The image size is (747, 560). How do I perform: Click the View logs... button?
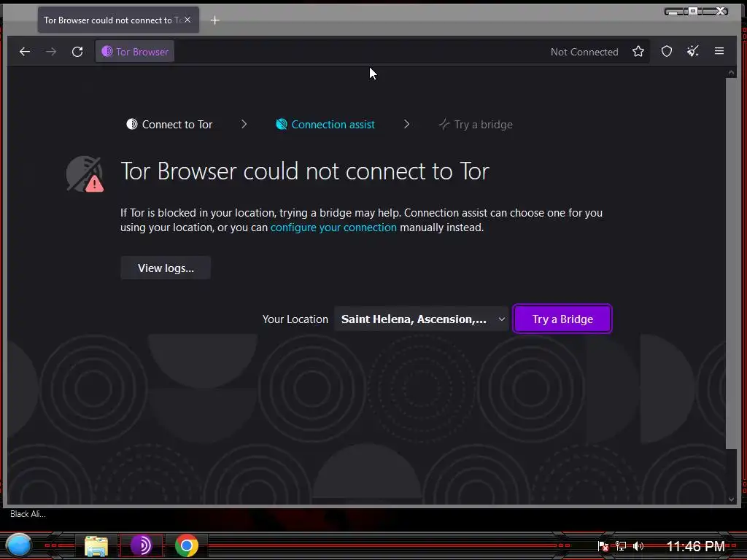tap(166, 268)
